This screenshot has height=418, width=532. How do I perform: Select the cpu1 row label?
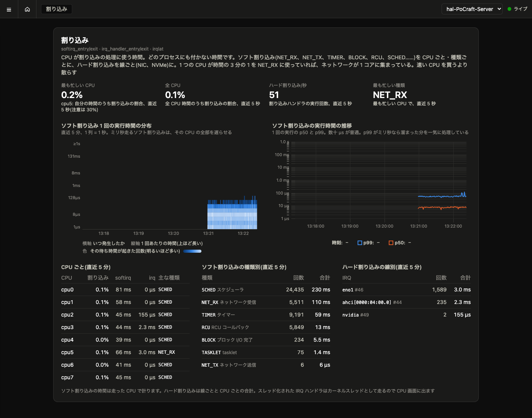(x=67, y=302)
